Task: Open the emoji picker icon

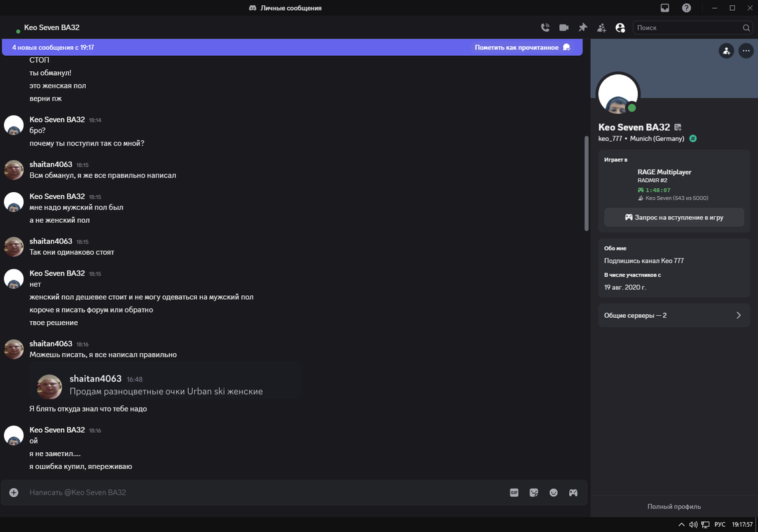Action: point(553,492)
